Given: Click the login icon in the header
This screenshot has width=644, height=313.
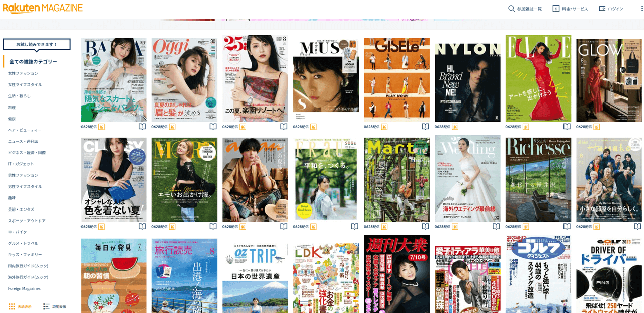Looking at the screenshot, I should coord(602,9).
